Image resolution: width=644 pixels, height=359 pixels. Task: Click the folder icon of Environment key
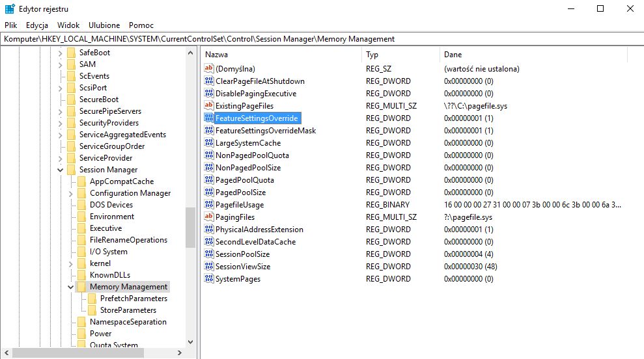click(x=82, y=216)
